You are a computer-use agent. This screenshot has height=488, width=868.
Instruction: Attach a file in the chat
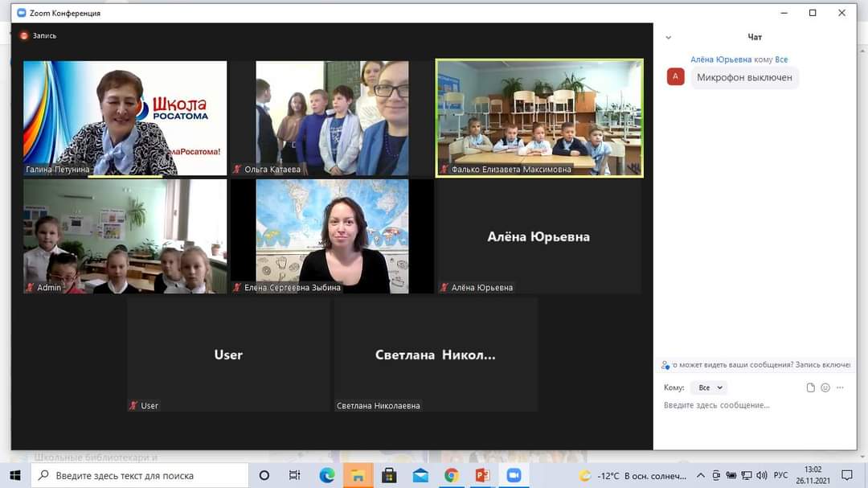pos(810,388)
